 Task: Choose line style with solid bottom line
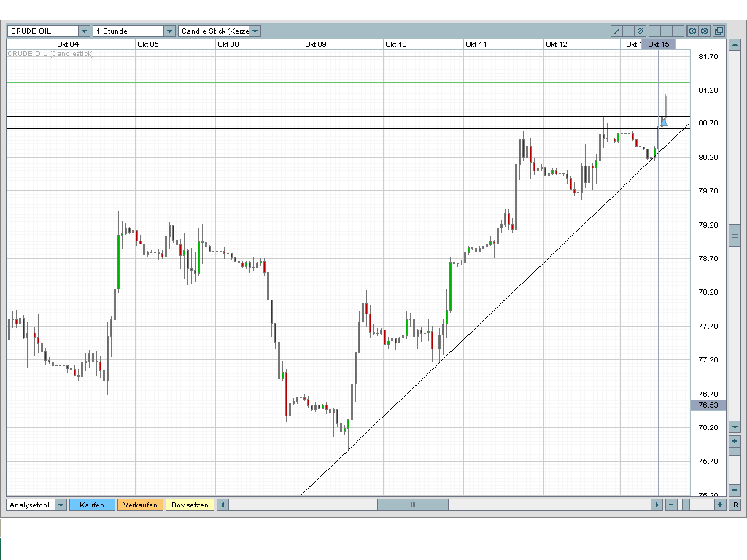point(654,31)
